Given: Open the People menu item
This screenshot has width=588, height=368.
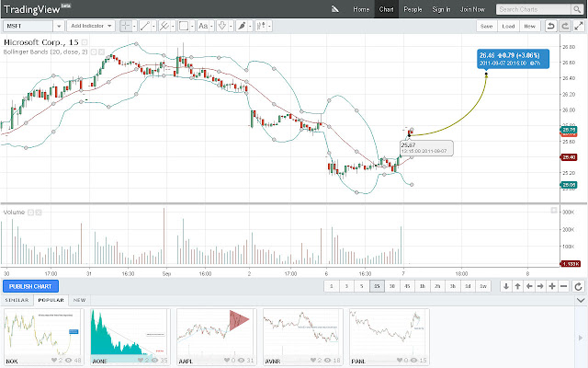Looking at the screenshot, I should [x=413, y=9].
